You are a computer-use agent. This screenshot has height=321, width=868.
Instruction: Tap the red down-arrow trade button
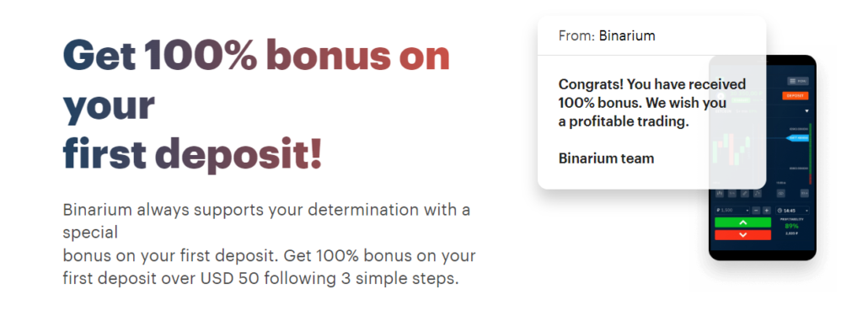[743, 235]
